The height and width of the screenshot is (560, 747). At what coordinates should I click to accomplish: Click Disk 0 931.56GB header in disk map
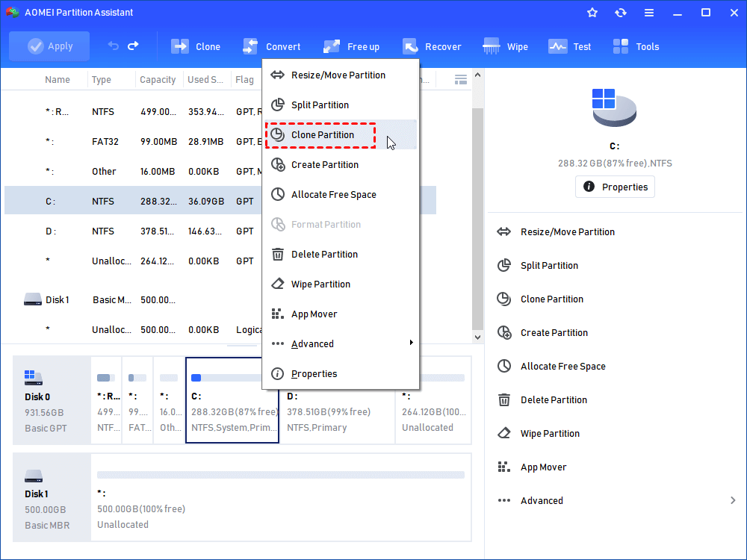52,400
